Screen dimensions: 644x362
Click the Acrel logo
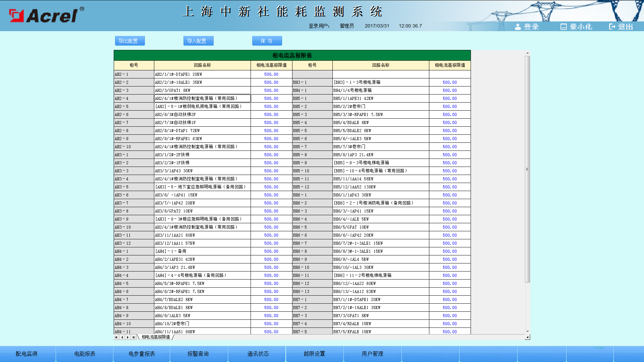point(46,15)
